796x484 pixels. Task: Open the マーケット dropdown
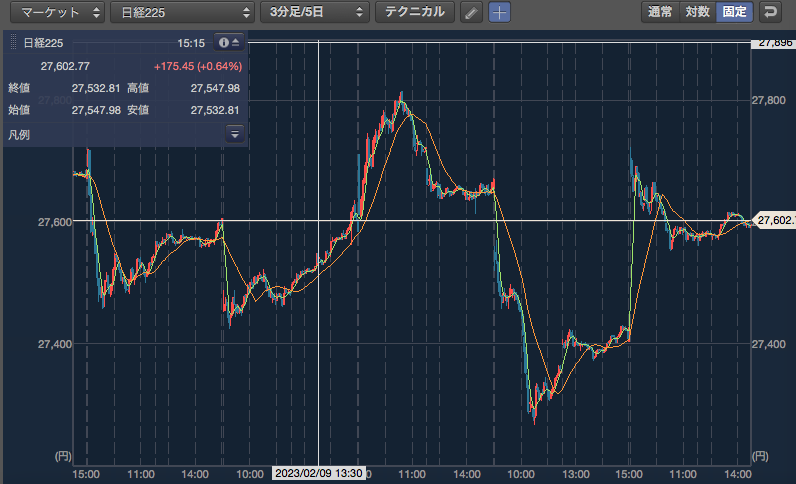[57, 12]
